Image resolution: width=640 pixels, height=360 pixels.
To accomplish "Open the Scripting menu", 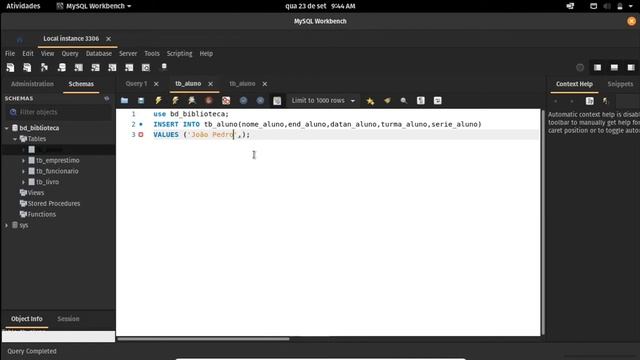I will click(x=179, y=53).
